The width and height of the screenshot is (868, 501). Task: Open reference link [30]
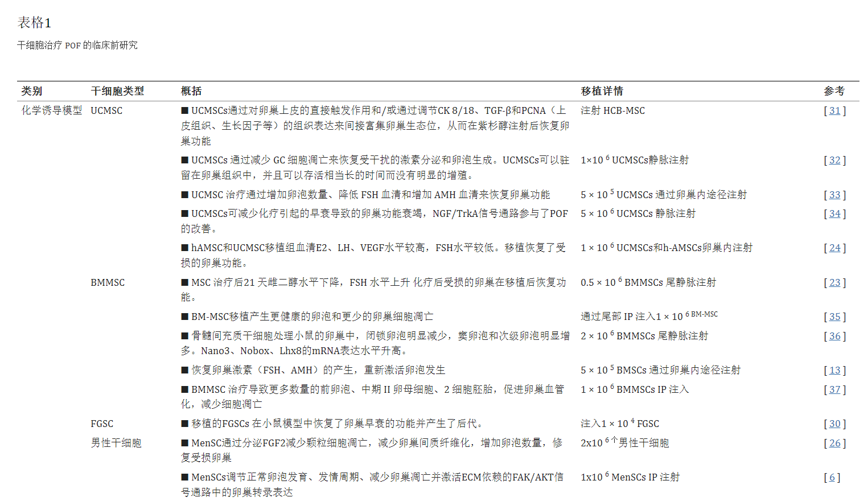834,424
